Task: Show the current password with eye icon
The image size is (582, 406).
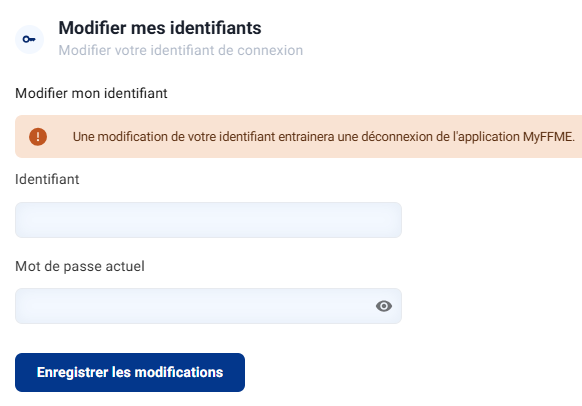Action: point(384,306)
